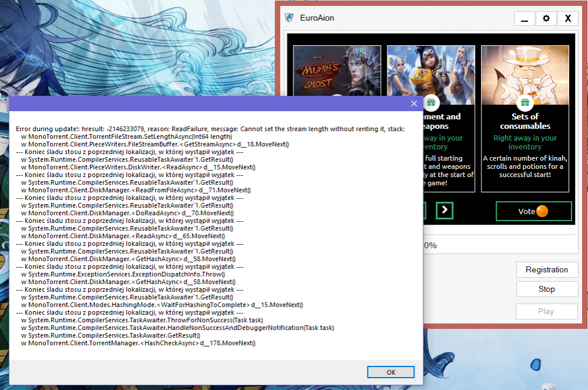
Task: Open the Registration page
Action: [546, 269]
